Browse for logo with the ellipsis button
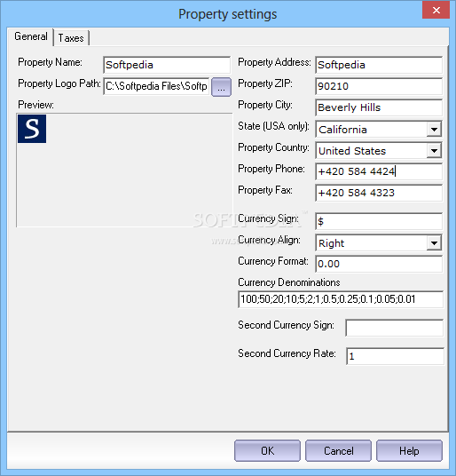Viewport: 456px width, 476px height. pos(221,87)
